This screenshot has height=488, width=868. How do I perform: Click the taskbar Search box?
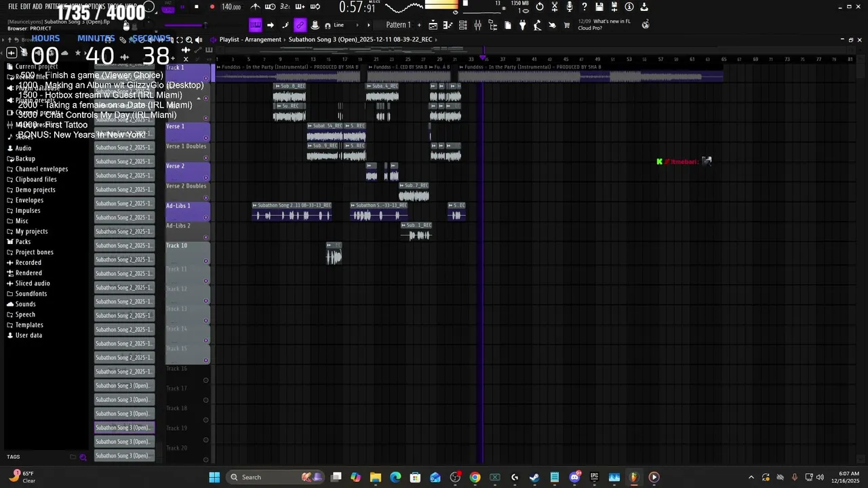click(x=276, y=477)
